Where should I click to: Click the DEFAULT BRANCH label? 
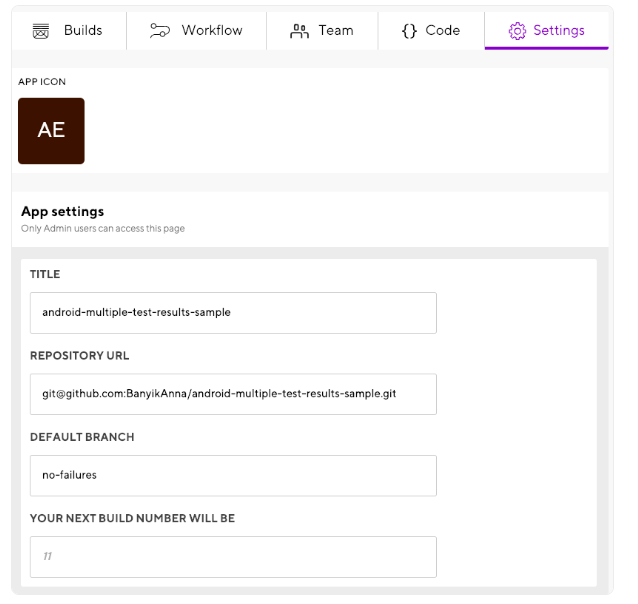[82, 437]
